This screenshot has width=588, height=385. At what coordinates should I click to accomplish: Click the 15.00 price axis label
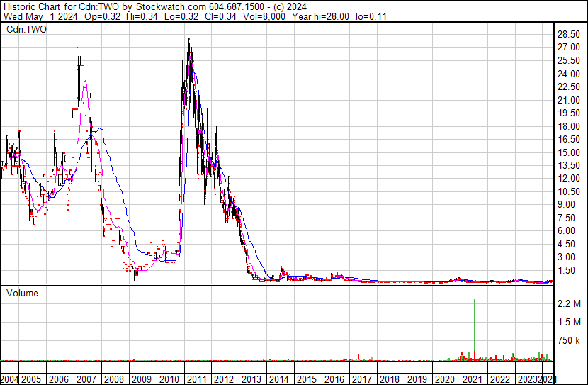tap(570, 152)
